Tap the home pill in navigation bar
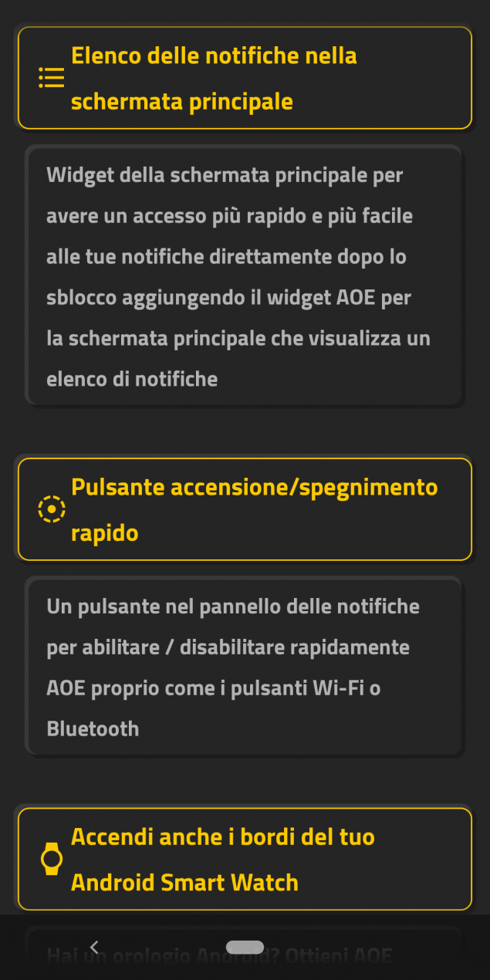490x980 pixels. pos(245,947)
